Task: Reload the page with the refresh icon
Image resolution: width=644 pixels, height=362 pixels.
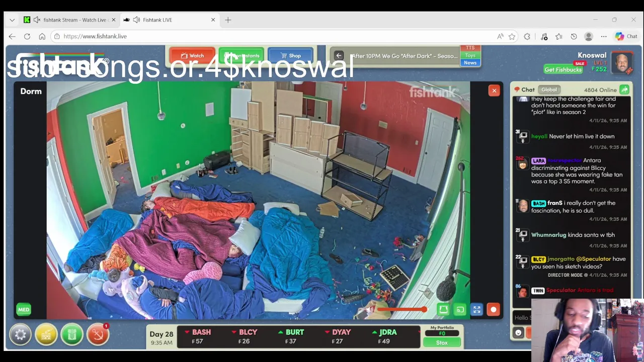Action: [27, 36]
